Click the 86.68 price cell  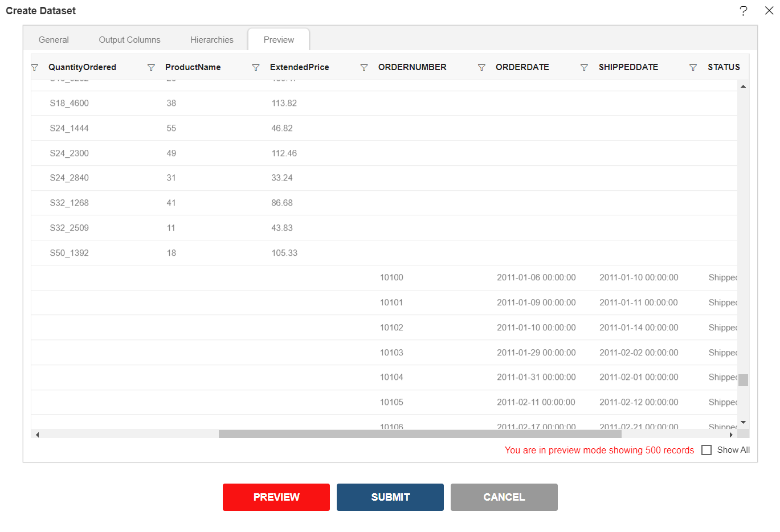coord(282,203)
